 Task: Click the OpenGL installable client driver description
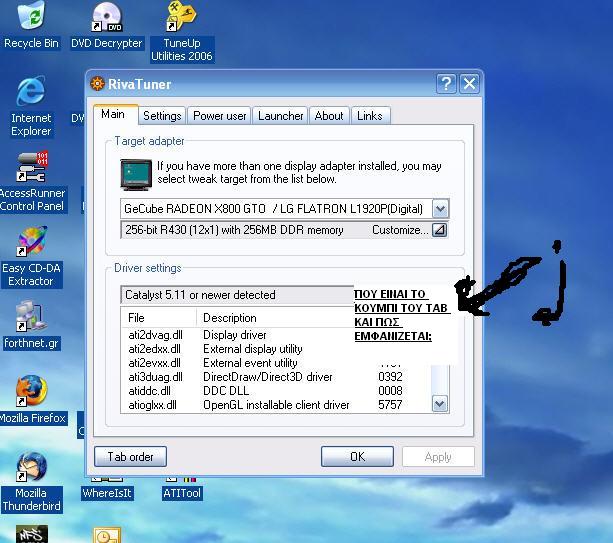(276, 405)
